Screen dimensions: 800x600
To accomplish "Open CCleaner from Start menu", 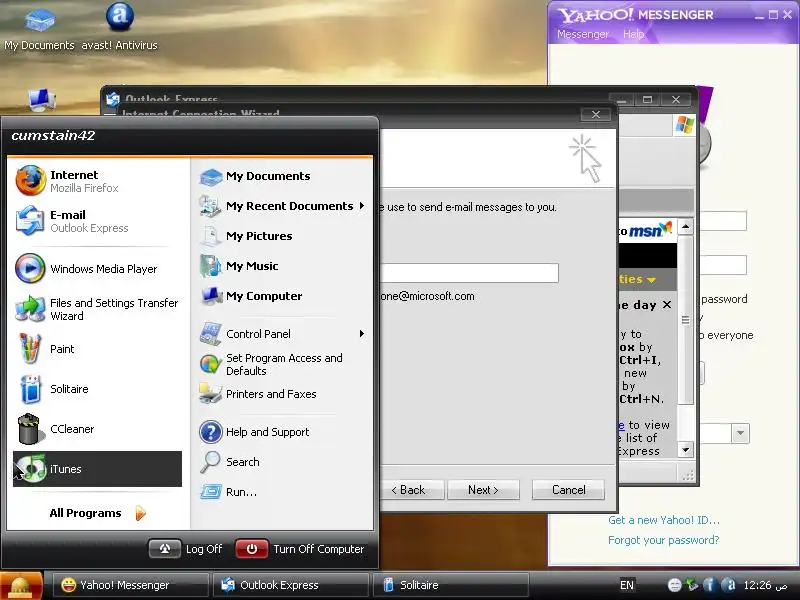I will 97,429.
